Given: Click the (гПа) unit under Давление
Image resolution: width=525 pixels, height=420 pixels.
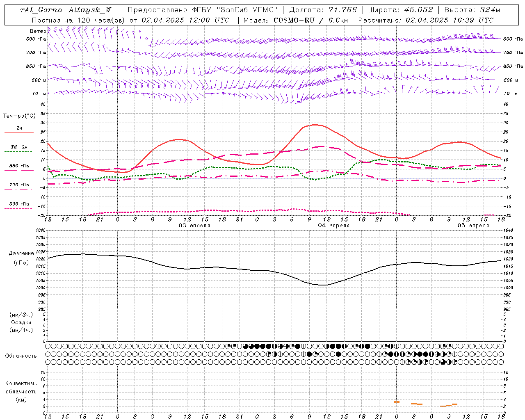Looking at the screenshot, I should click(x=21, y=263).
